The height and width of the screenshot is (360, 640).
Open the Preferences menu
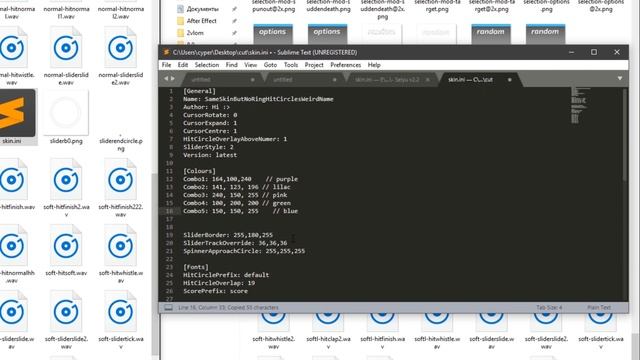(x=346, y=65)
